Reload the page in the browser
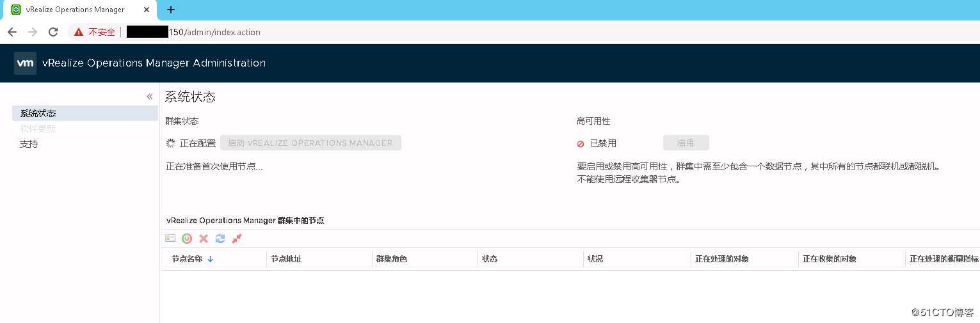 pos(53,32)
